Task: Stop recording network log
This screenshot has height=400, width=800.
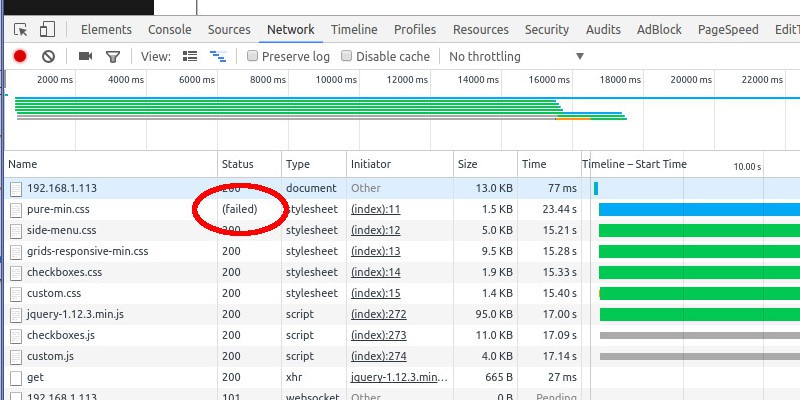Action: pyautogui.click(x=20, y=57)
